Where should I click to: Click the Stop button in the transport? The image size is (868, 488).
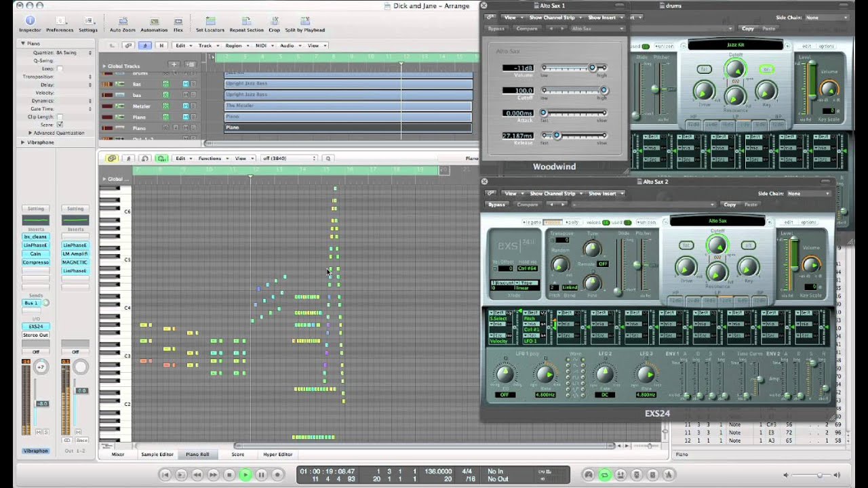point(229,475)
